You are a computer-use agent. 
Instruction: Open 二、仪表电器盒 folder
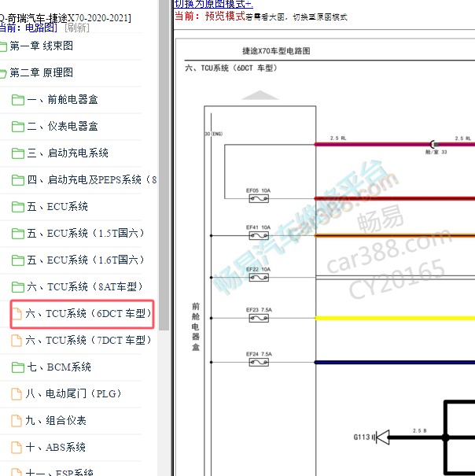point(63,127)
